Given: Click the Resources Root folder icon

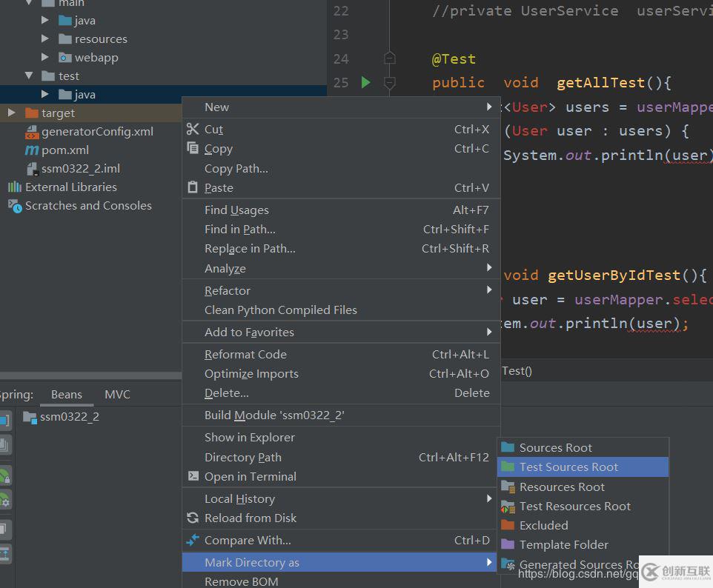Looking at the screenshot, I should tap(508, 487).
